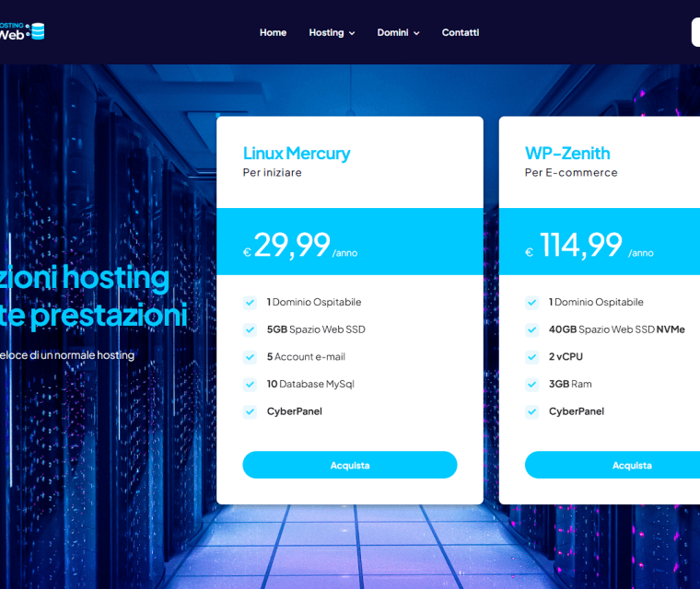Open the Contatti page
Screen dimensions: 700x589
(x=461, y=32)
